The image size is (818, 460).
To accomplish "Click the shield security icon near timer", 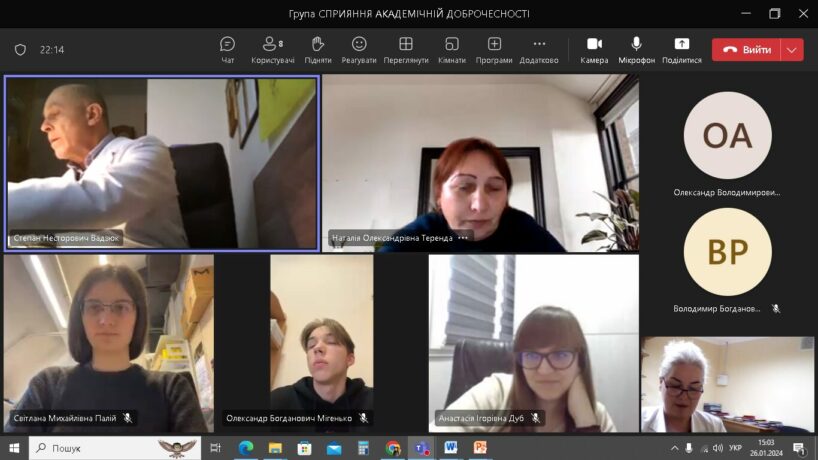I will tap(20, 50).
